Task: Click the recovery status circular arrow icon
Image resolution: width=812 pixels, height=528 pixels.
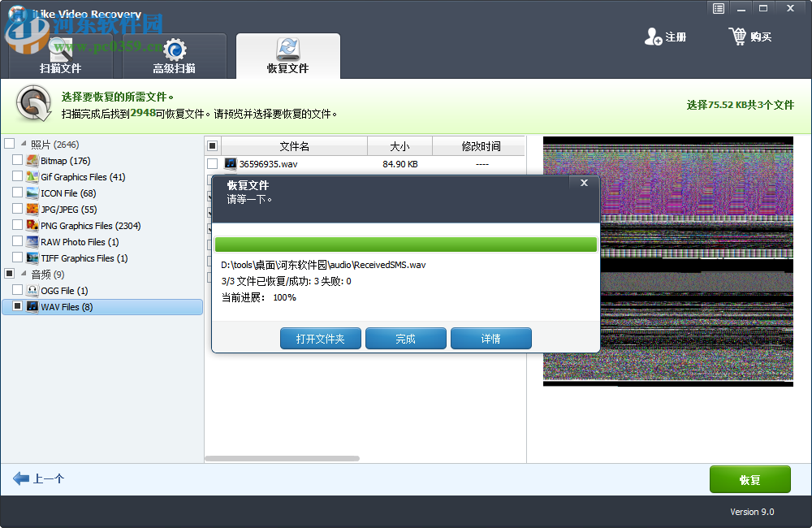Action: tap(32, 104)
